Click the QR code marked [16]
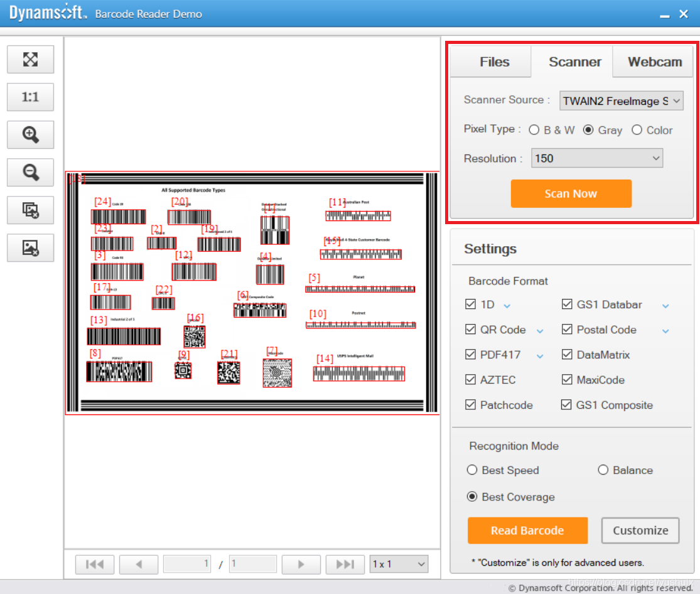The height and width of the screenshot is (594, 700). click(195, 337)
